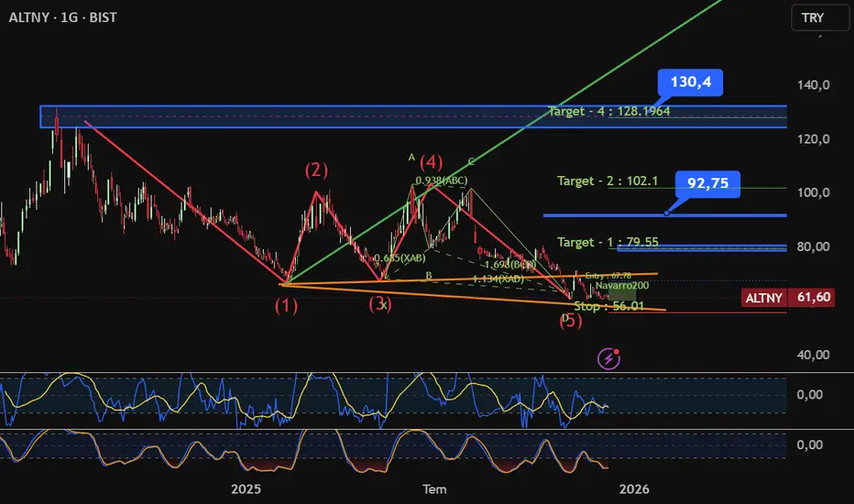The width and height of the screenshot is (854, 504).
Task: Select the blue resistance zone rectangle near 128
Action: pos(413,116)
